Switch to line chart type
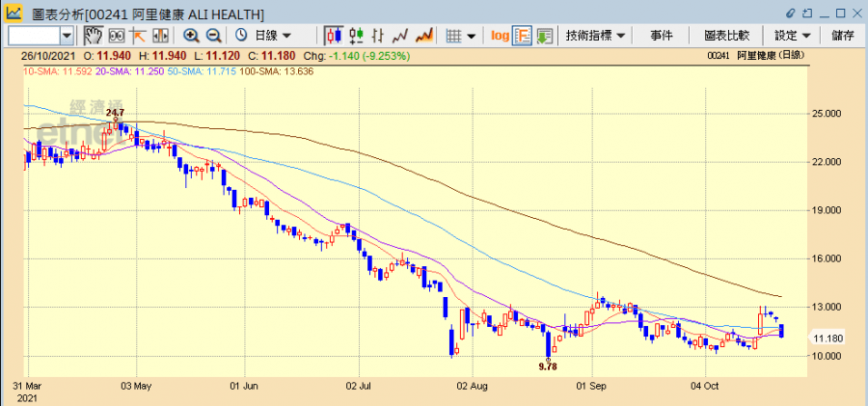Screen dimensions: 868x406 [400, 36]
